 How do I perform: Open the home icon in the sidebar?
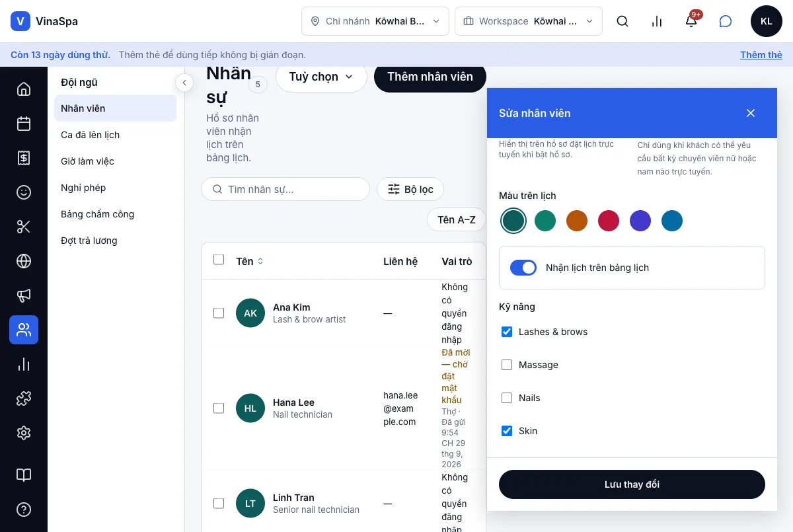tap(24, 89)
